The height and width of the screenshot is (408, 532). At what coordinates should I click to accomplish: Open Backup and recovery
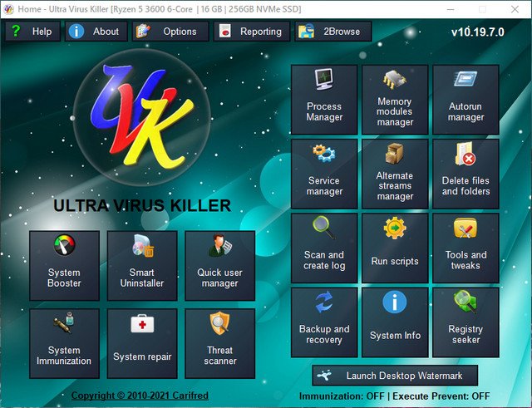(324, 322)
